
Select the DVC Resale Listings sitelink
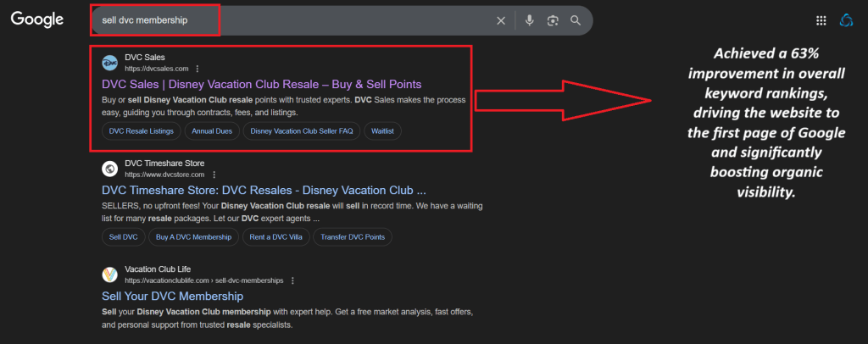[x=141, y=130]
